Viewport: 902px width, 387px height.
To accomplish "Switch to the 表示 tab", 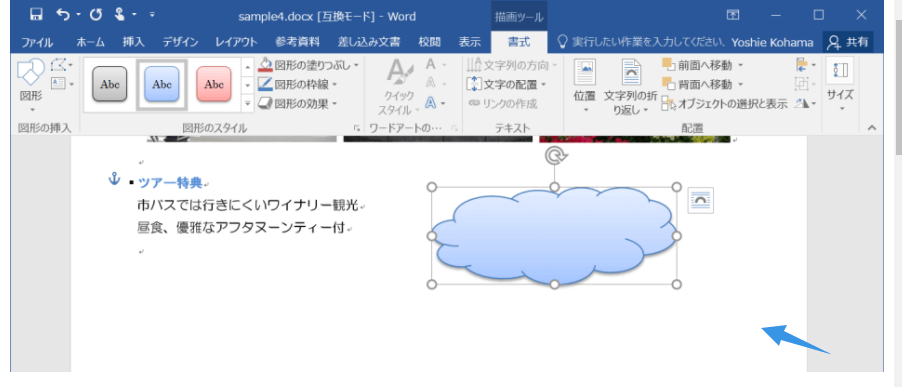I will click(469, 42).
